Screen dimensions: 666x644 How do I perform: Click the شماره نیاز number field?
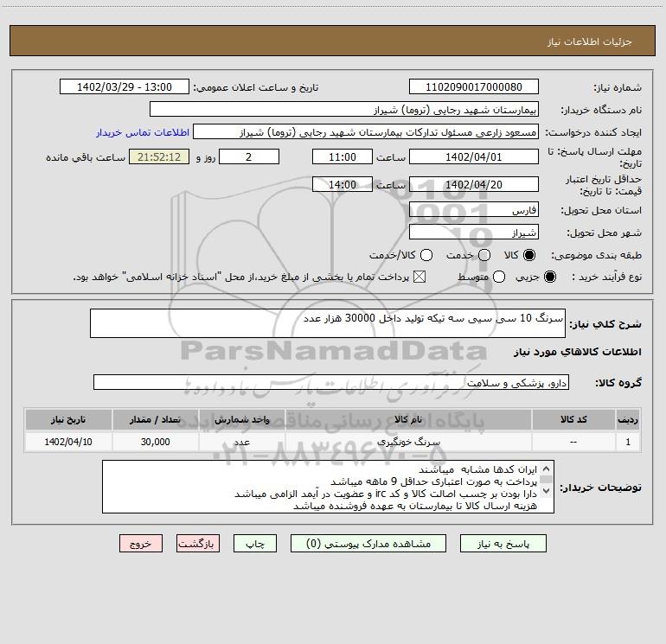pos(474,86)
